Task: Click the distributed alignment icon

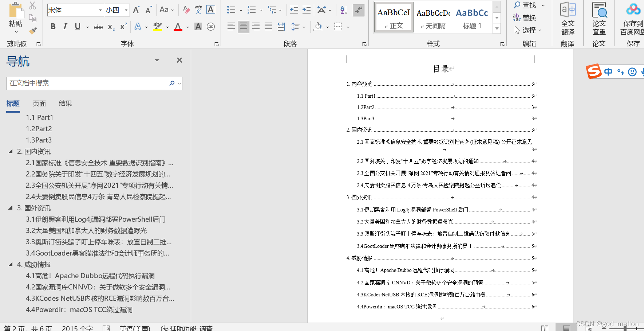Action: [281, 27]
